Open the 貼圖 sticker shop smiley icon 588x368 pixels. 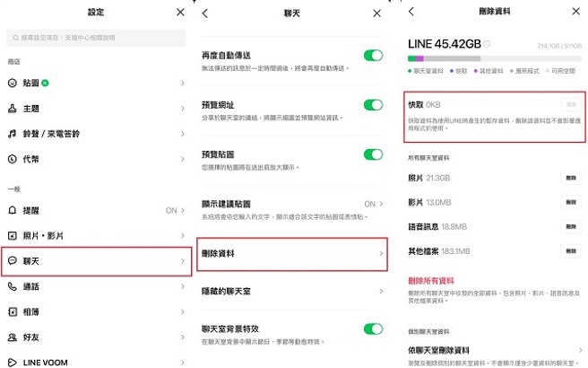pyautogui.click(x=13, y=83)
